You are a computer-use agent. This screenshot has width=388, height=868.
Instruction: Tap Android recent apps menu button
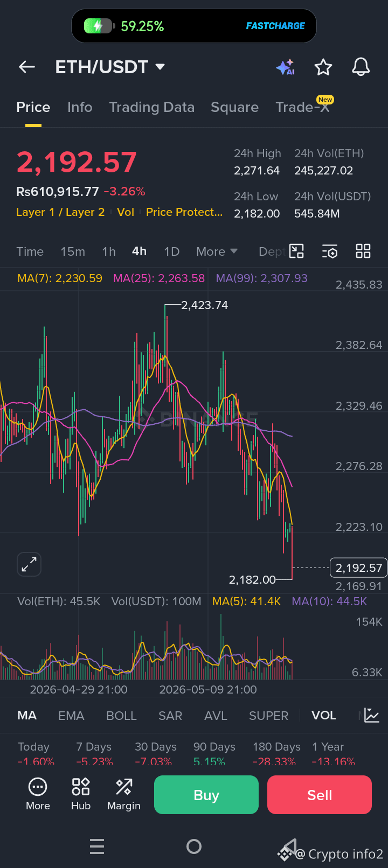tap(97, 846)
